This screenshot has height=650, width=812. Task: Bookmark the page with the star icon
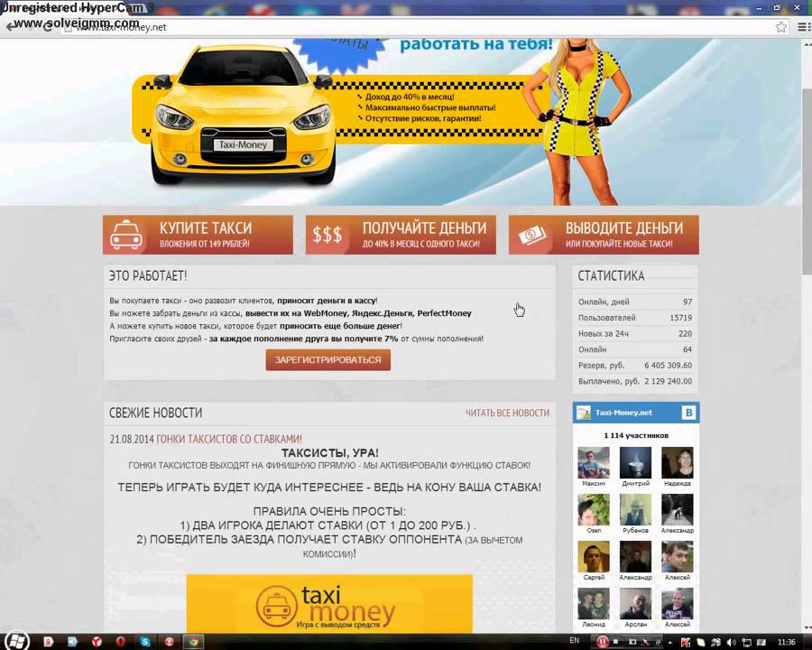pos(781,27)
